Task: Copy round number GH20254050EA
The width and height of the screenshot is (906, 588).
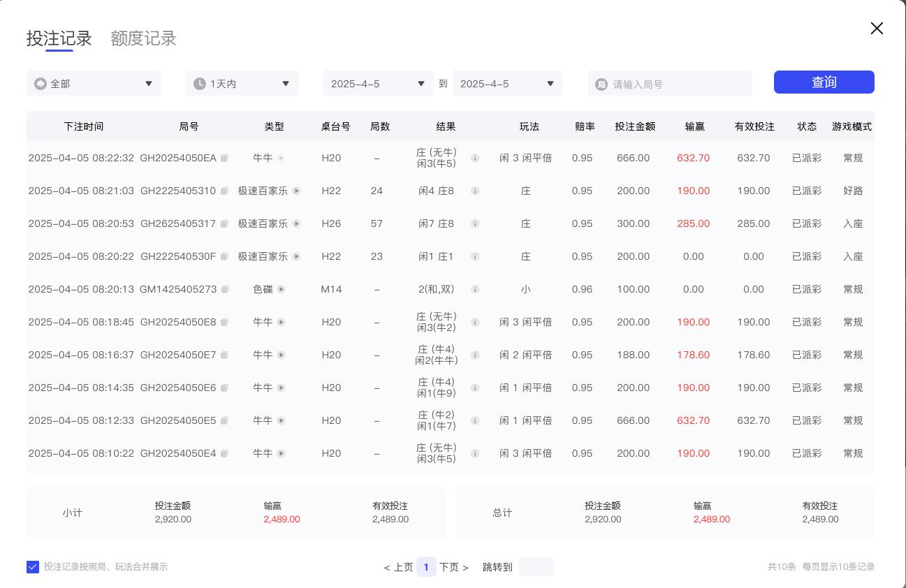Action: point(224,159)
